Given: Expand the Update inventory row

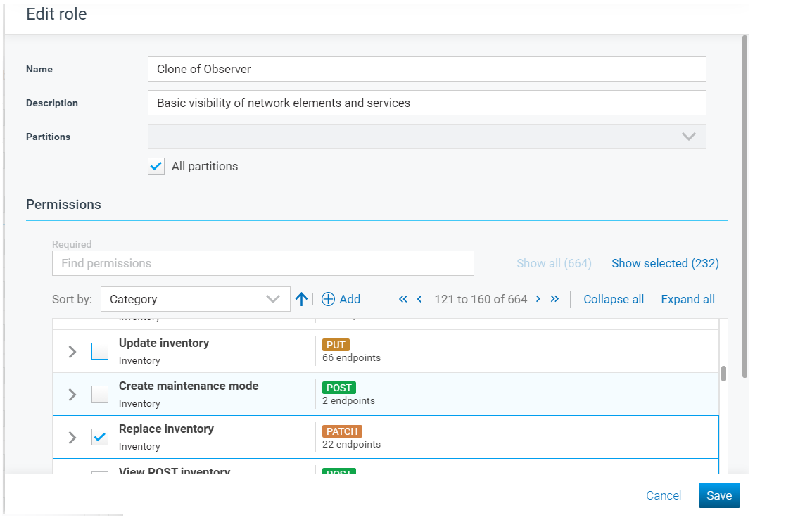Looking at the screenshot, I should [72, 352].
